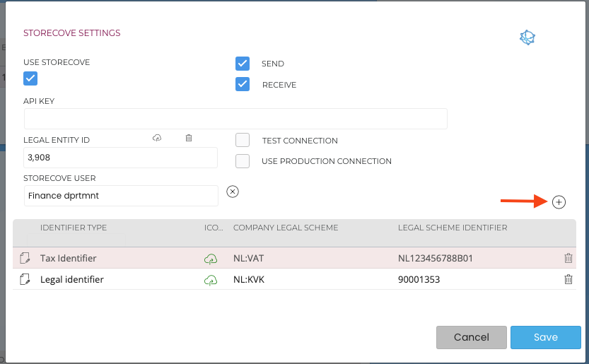Toggle the Send checkbox
Viewport: 589px width, 364px height.
(243, 64)
